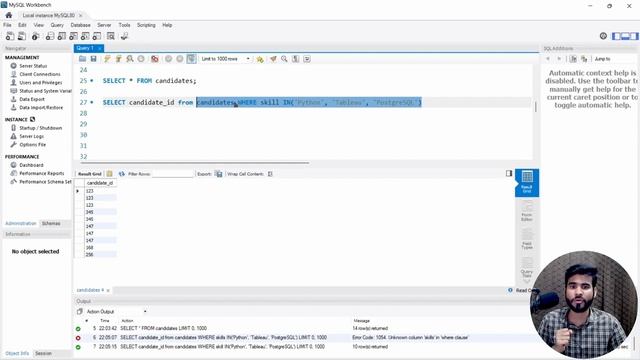This screenshot has width=640, height=360.
Task: Open the Edit menu
Action: [x=22, y=25]
